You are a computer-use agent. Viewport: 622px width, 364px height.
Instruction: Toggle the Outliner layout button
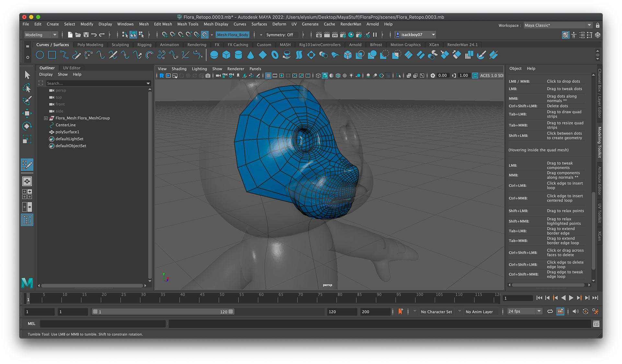pos(27,220)
